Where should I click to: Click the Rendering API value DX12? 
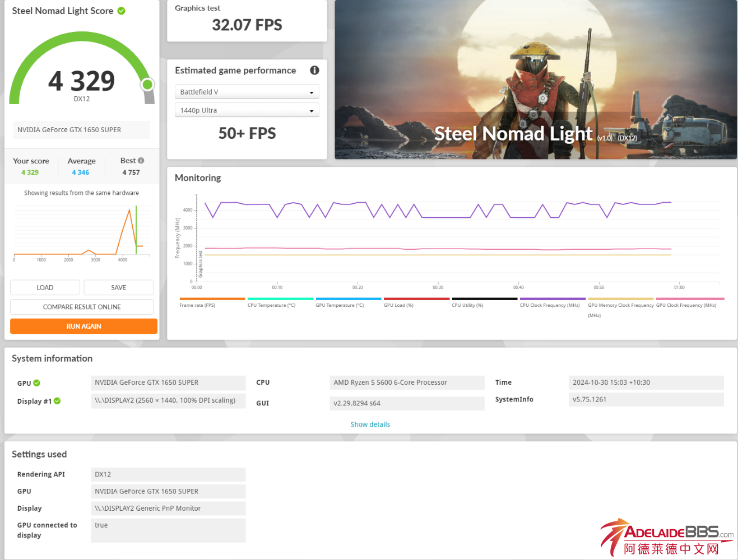click(x=168, y=474)
